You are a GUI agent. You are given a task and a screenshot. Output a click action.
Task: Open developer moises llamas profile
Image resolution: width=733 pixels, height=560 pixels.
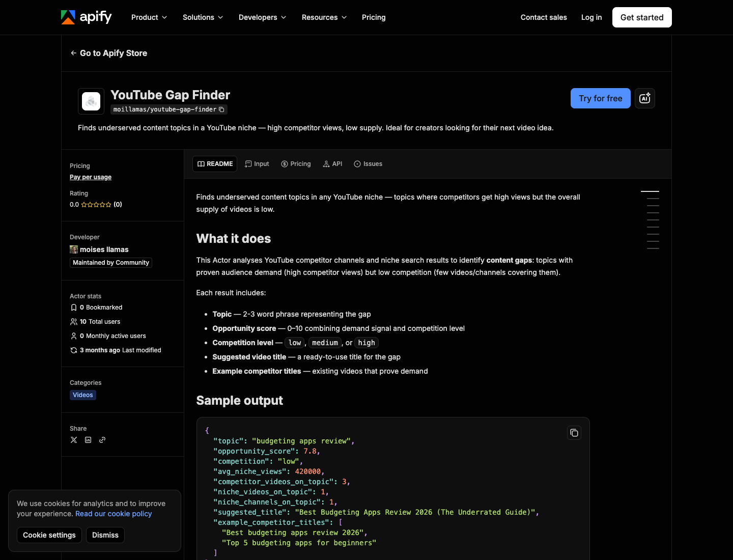click(104, 249)
